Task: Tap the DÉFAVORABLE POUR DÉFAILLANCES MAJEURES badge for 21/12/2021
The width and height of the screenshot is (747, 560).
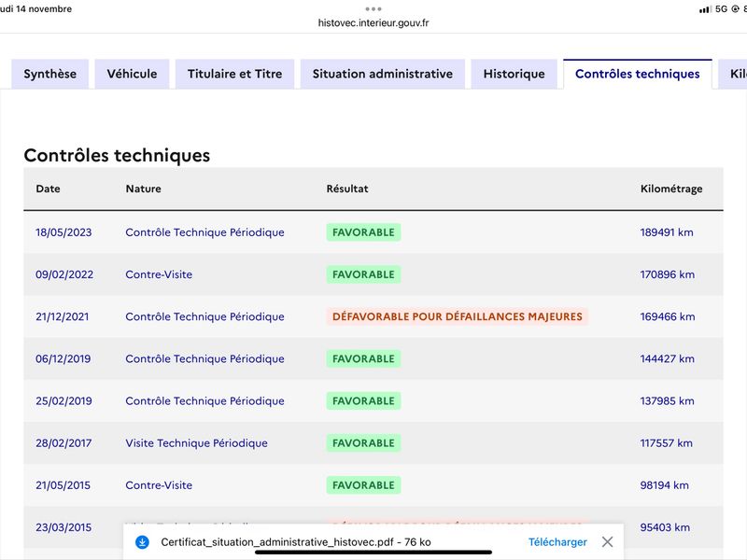Action: click(x=458, y=316)
